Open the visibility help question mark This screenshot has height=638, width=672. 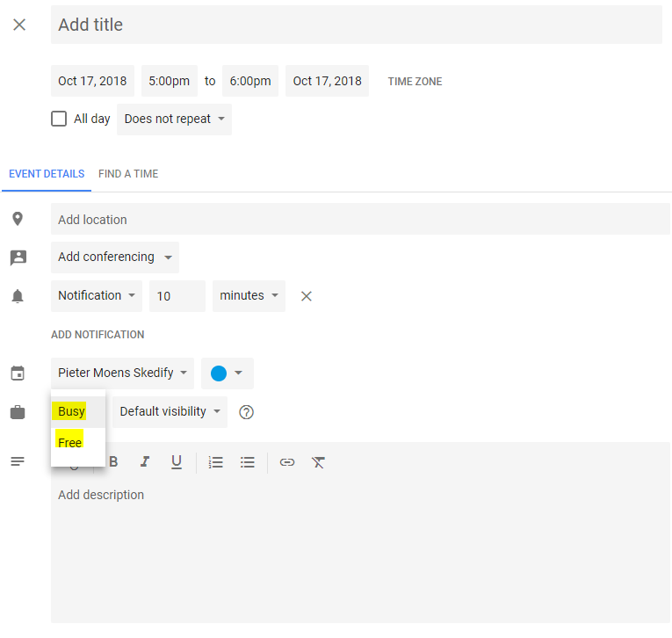tap(247, 412)
